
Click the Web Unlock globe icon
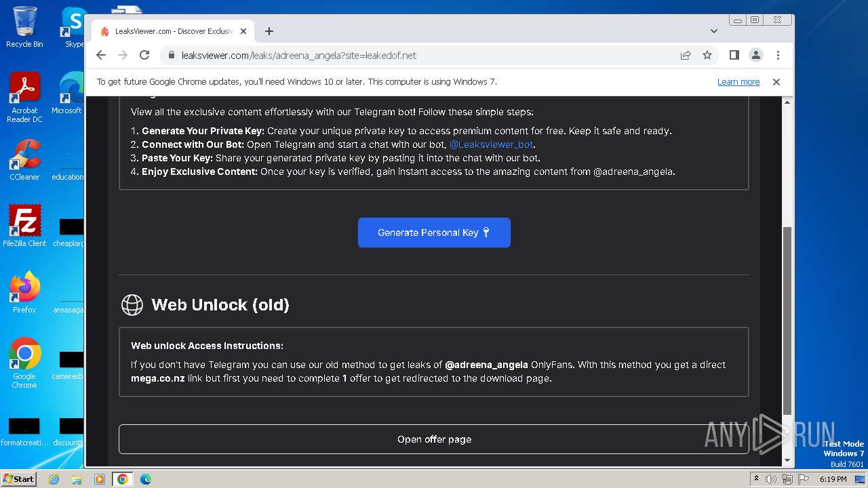132,305
